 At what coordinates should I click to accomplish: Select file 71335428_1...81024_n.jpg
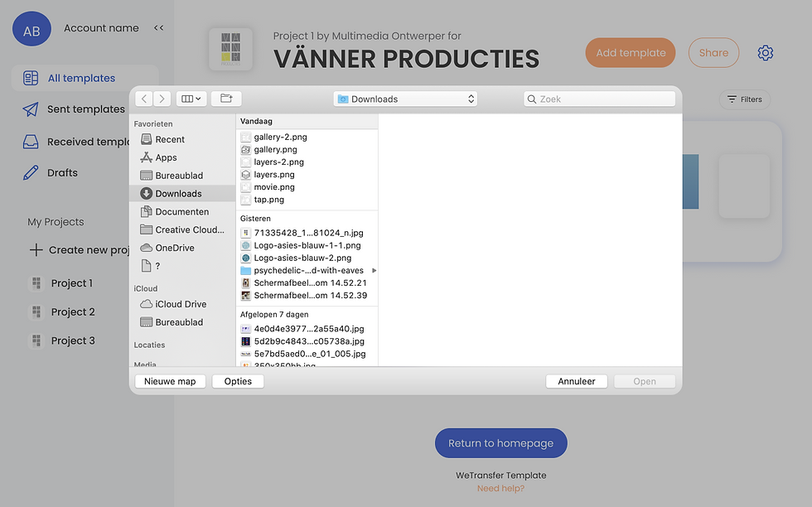tap(307, 233)
